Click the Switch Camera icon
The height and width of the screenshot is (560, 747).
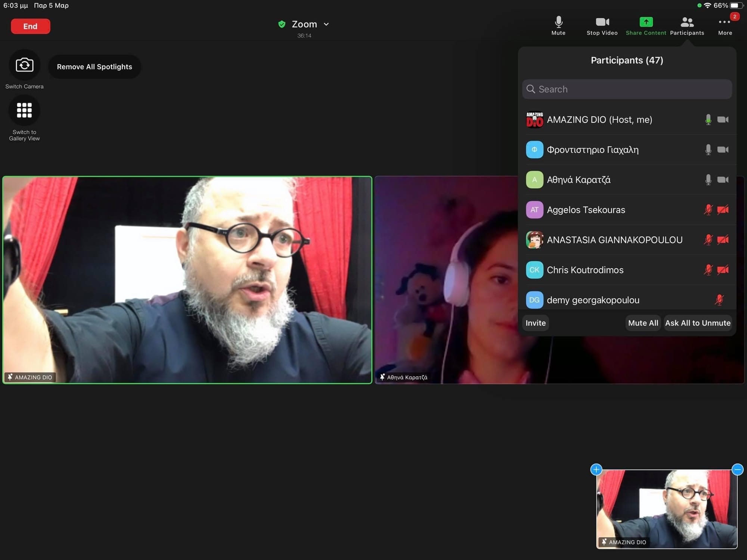pos(24,65)
